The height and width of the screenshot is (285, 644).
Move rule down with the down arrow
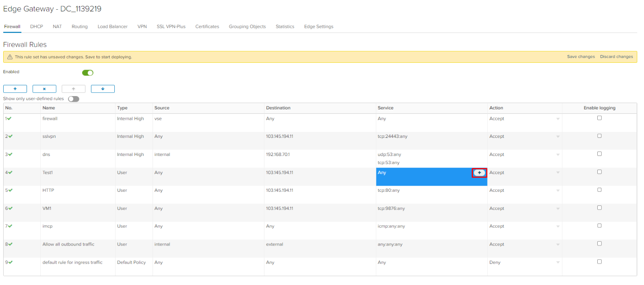click(x=103, y=89)
